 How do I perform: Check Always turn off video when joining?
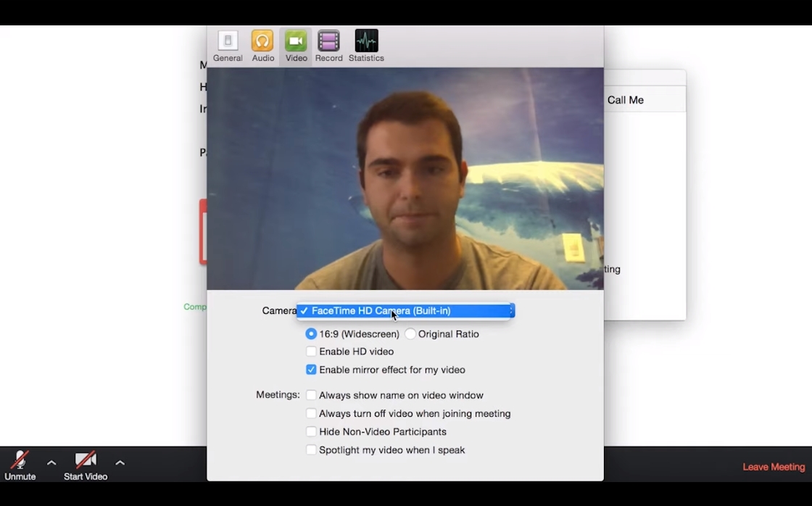[311, 413]
